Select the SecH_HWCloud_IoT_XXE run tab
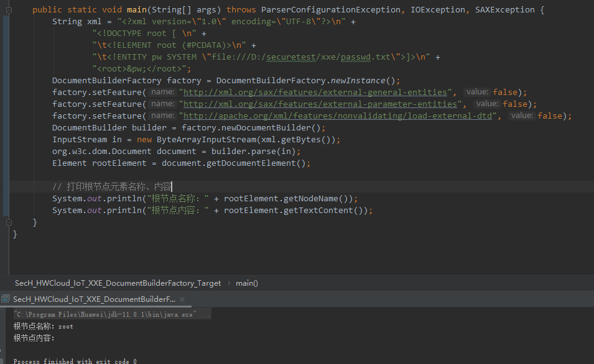 point(95,299)
